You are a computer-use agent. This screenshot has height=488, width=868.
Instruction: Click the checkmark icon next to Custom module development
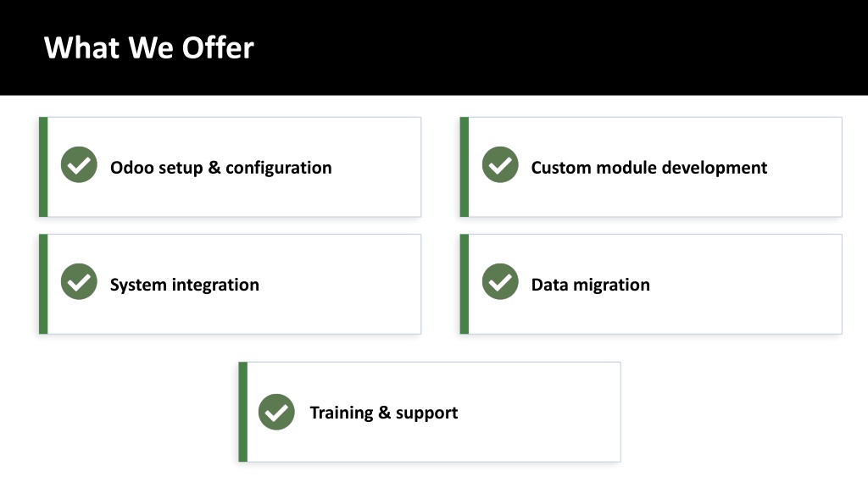[500, 165]
